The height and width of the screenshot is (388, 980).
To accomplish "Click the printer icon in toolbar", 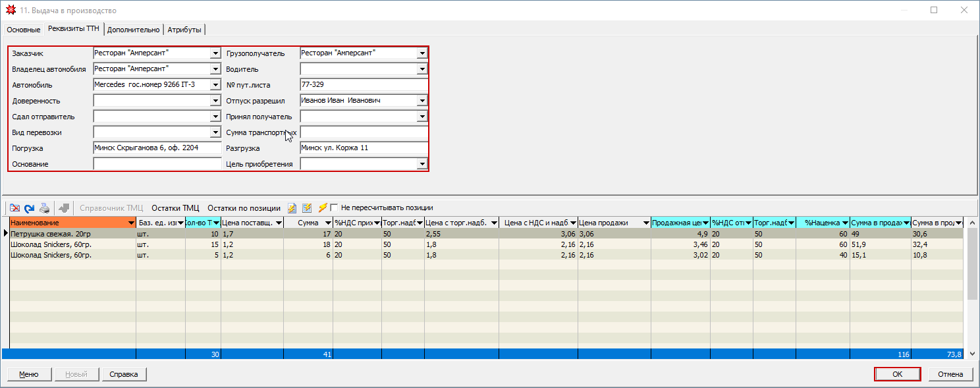I will pos(44,208).
